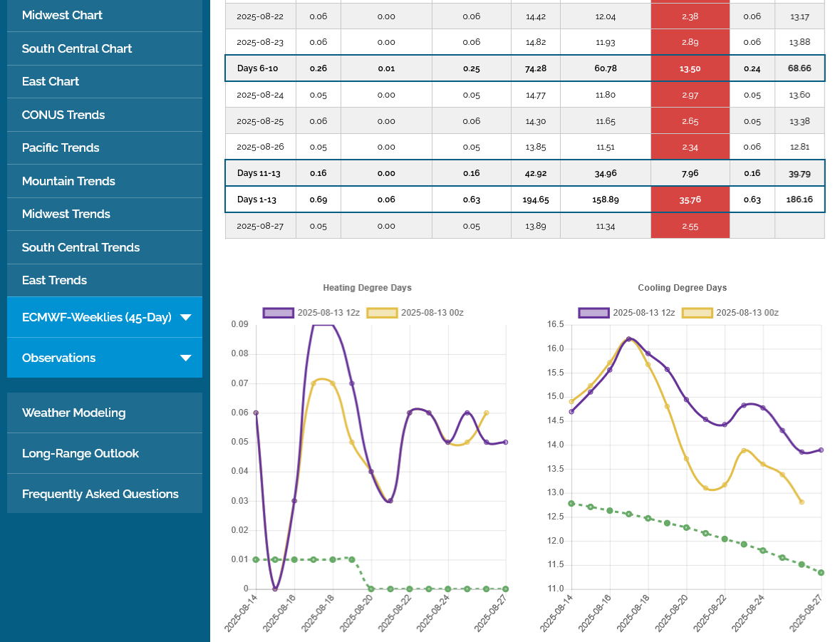Screen dimensions: 840x642
Task: Click the peak purple point on Cooling chart
Action: tap(628, 339)
